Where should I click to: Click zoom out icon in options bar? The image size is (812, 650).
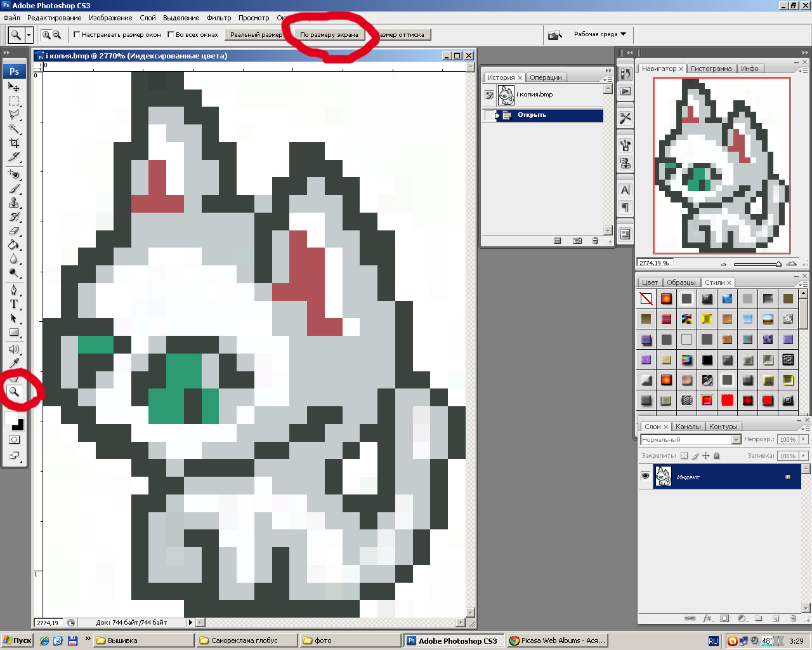56,35
